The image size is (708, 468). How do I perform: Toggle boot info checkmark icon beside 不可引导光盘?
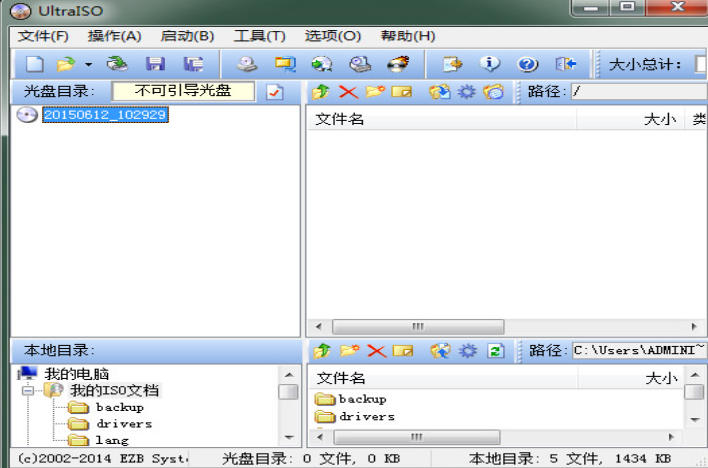pyautogui.click(x=275, y=92)
